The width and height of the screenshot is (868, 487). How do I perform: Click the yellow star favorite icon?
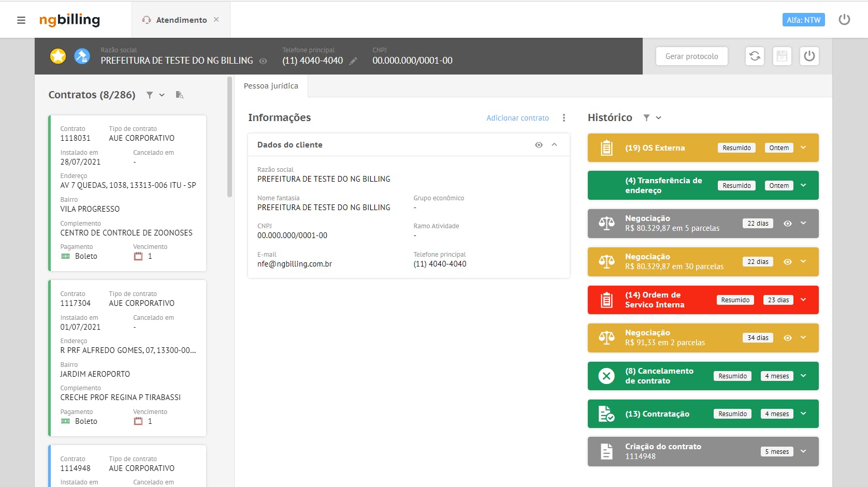[58, 56]
